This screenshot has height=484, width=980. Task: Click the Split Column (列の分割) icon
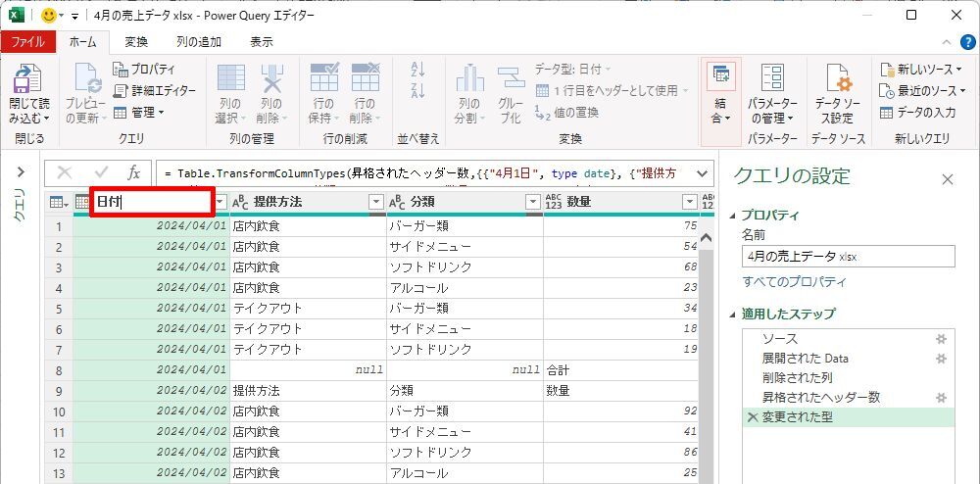point(469,79)
